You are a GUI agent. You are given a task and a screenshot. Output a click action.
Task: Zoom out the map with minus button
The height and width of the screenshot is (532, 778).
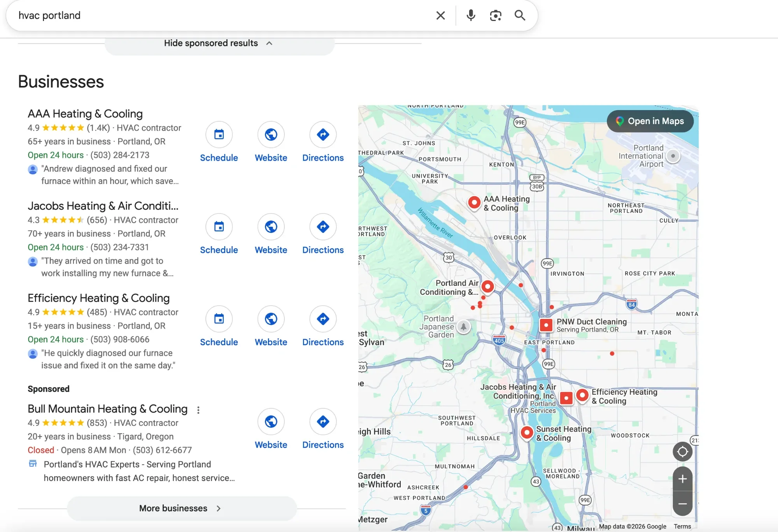682,504
